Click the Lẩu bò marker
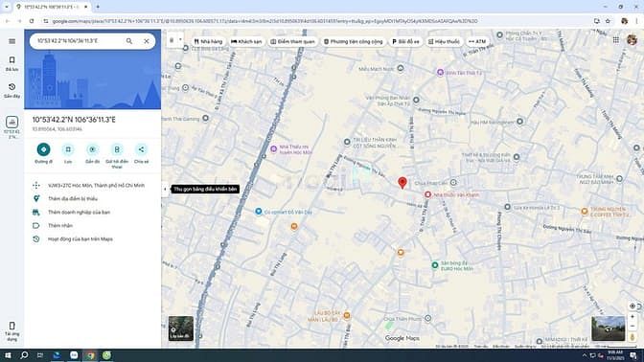This screenshot has width=644, height=362. pyautogui.click(x=347, y=315)
